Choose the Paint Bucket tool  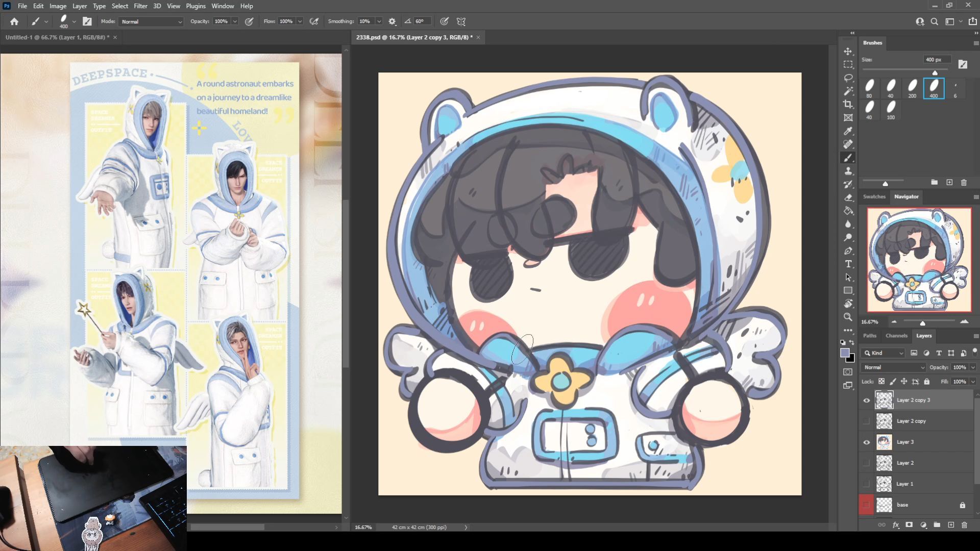coord(848,211)
